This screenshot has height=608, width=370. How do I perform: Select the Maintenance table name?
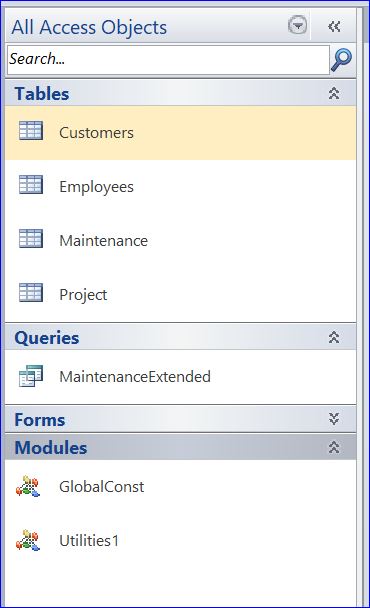point(103,240)
